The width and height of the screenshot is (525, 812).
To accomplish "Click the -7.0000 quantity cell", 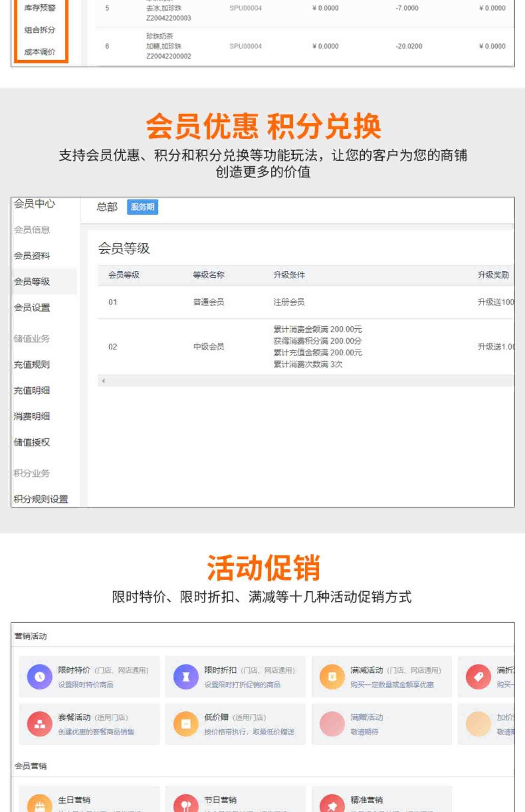I will (407, 8).
